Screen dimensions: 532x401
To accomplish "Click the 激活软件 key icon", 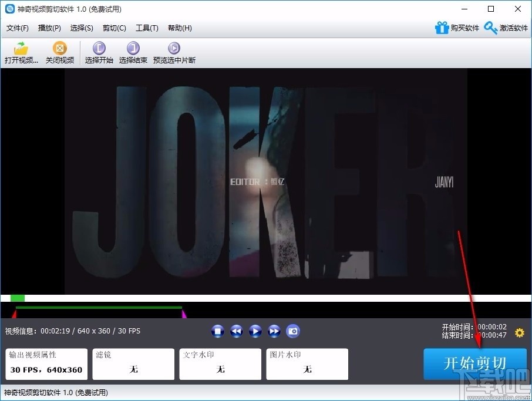I will pos(490,28).
